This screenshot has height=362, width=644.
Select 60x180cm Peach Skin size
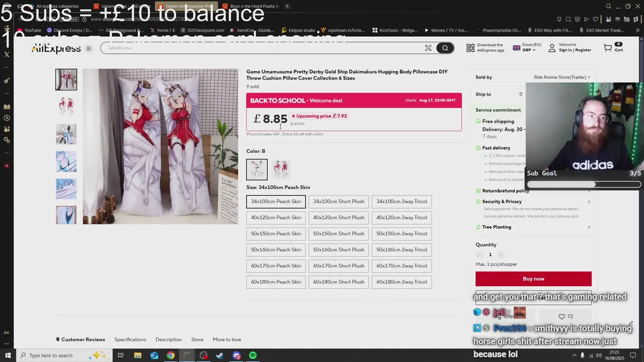pos(276,282)
